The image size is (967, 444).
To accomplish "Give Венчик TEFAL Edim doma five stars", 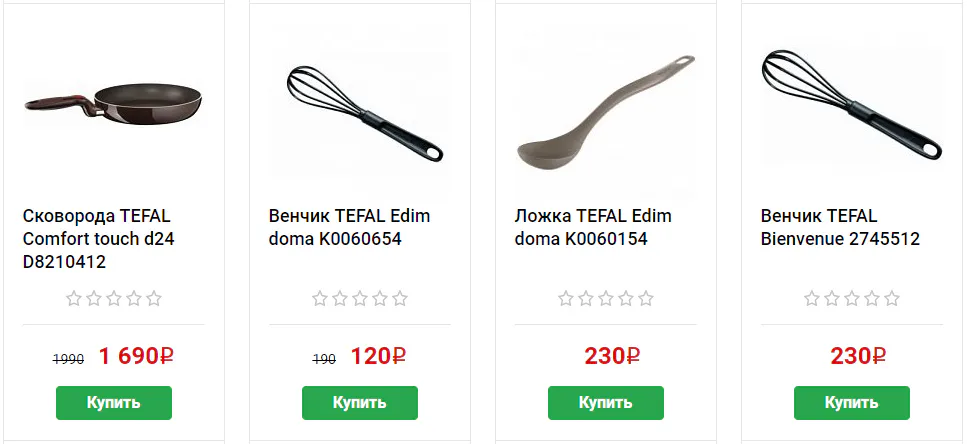I will pos(400,299).
